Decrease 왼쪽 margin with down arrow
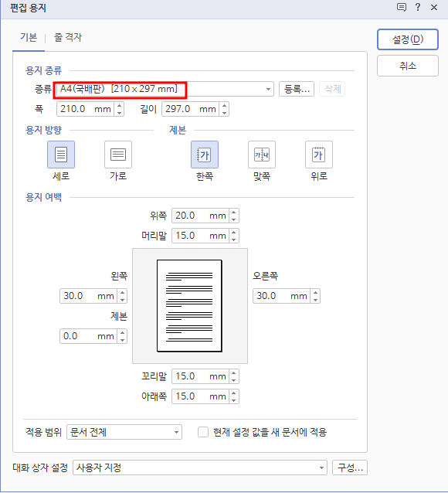The width and height of the screenshot is (448, 493). tap(122, 299)
